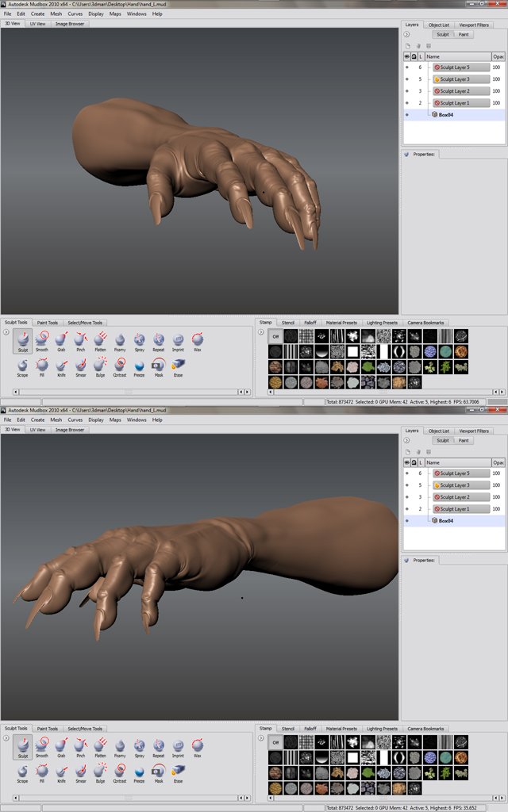Screen dimensions: 508x812
Task: Select the Repeat tool in top window
Action: [159, 341]
